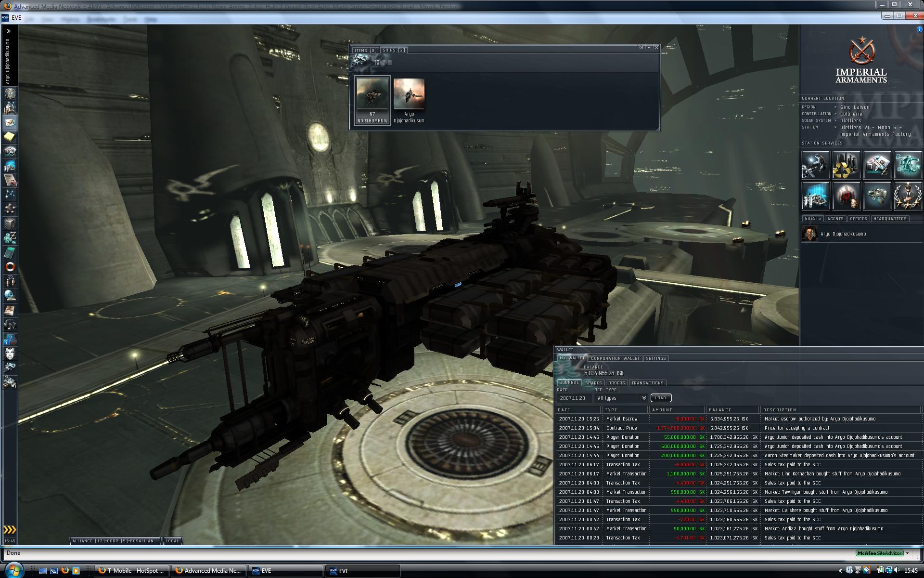Click the journal date input field
The height and width of the screenshot is (578, 924).
coord(574,398)
